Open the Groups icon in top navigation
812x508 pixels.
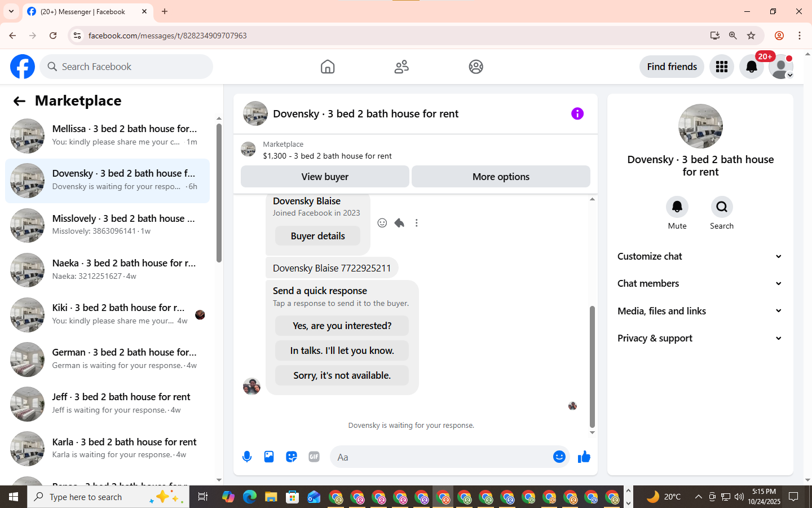point(476,67)
